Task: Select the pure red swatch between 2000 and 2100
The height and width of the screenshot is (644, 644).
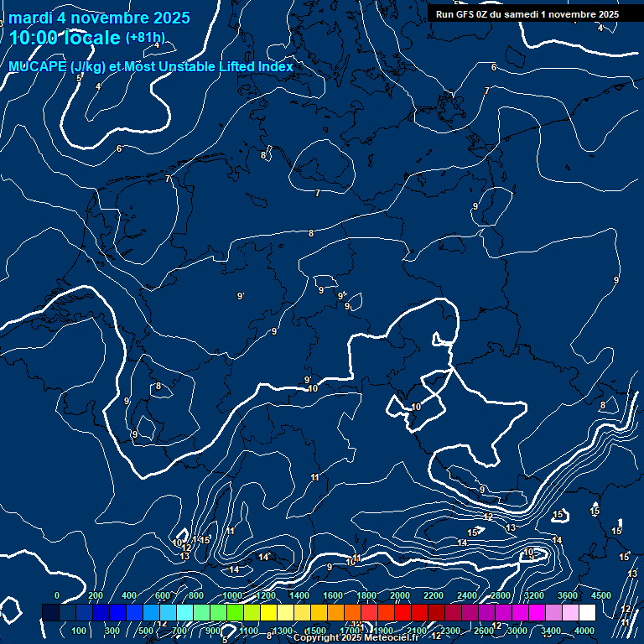Action: pos(402,612)
